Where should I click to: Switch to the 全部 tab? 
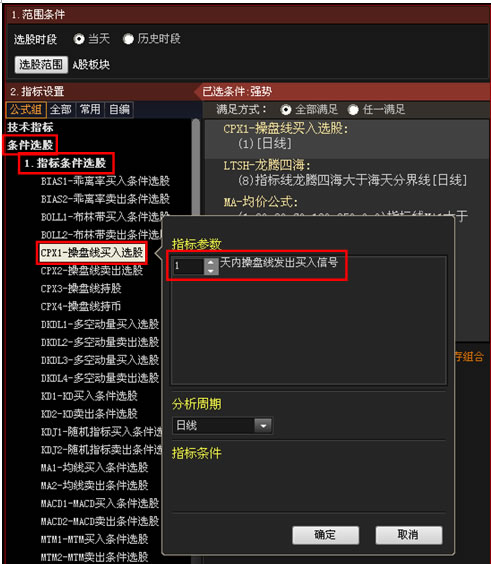click(x=61, y=109)
